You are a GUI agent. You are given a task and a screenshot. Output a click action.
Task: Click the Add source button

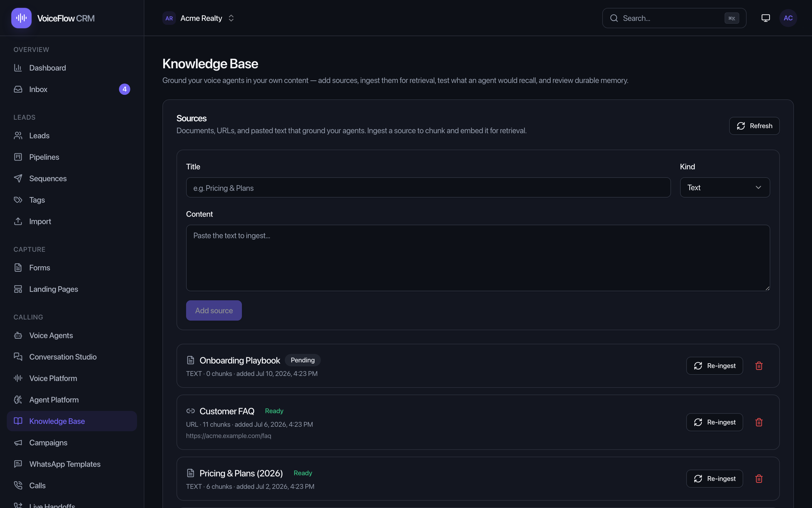(x=214, y=310)
